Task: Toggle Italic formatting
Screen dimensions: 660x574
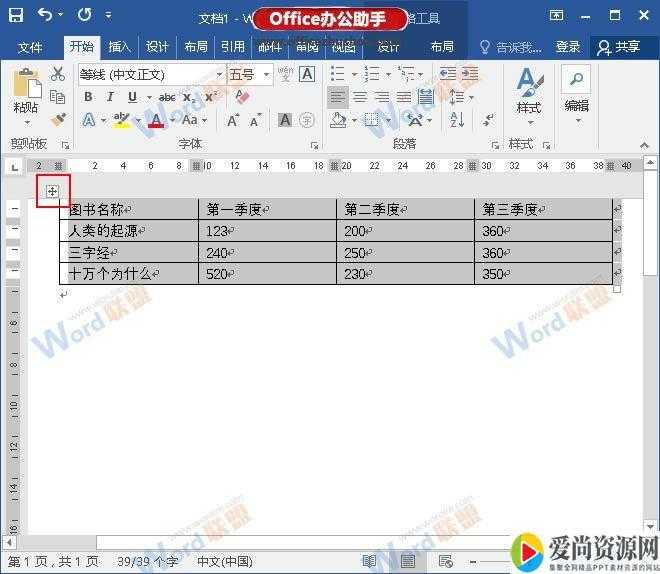Action: (110, 97)
